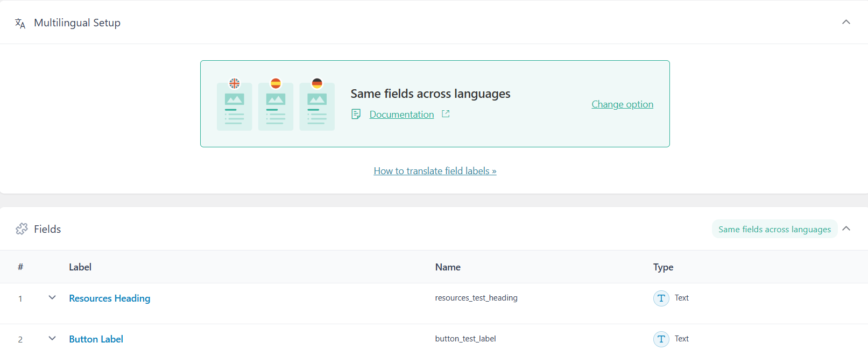
Task: Open the Button Label field
Action: [x=96, y=339]
